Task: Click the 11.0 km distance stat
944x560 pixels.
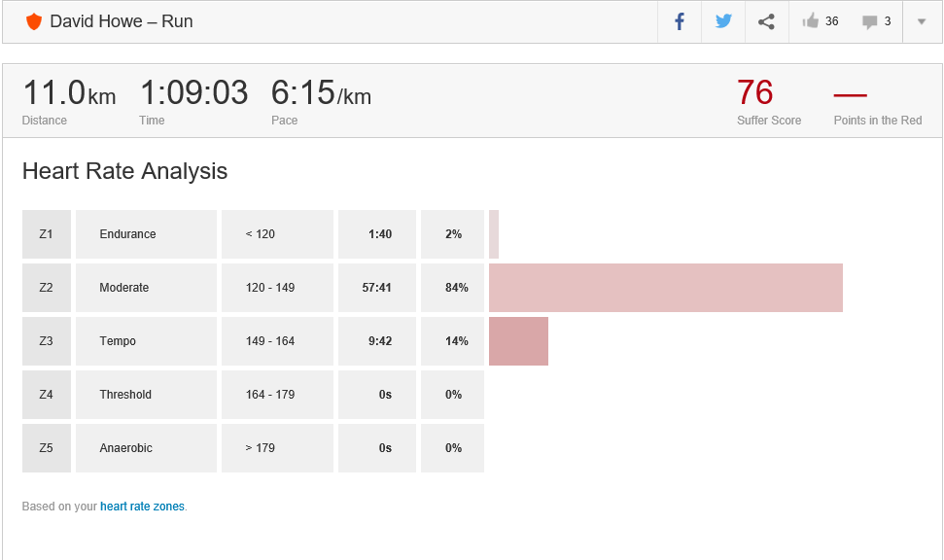Action: pos(68,94)
